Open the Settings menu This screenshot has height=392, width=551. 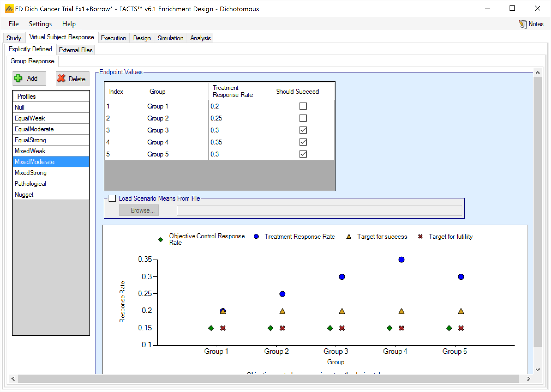pos(40,24)
